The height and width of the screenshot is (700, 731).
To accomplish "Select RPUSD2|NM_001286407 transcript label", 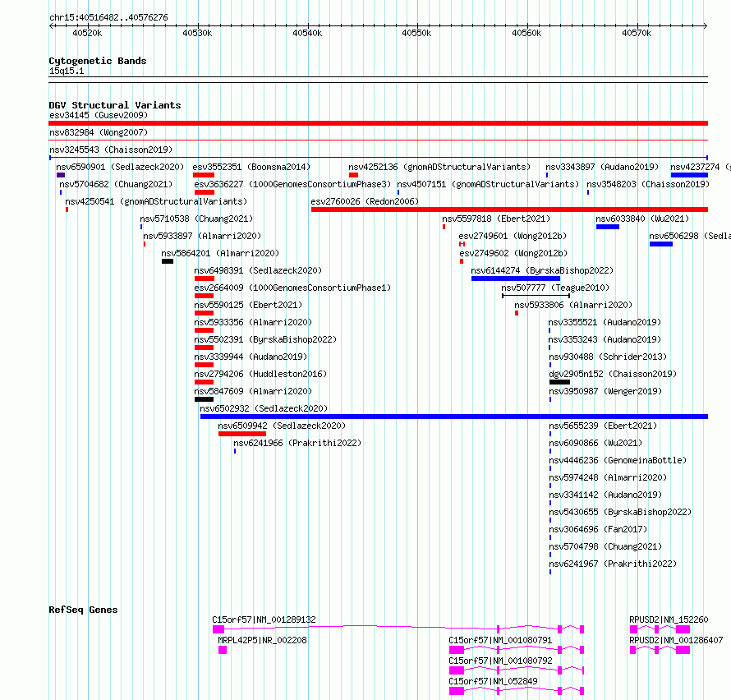I will [676, 640].
